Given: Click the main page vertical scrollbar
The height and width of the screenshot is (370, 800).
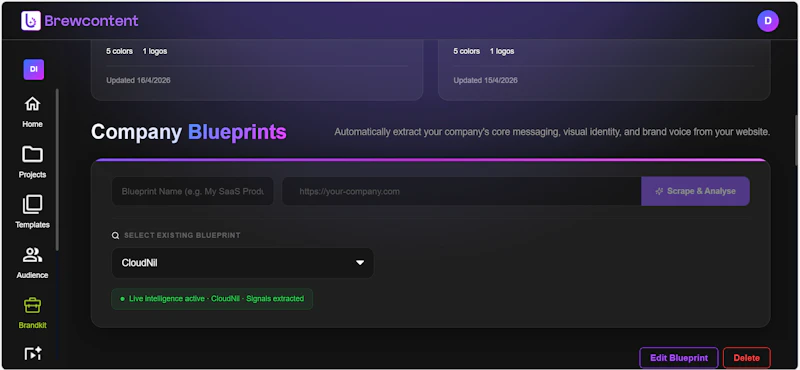Looking at the screenshot, I should pos(796,140).
